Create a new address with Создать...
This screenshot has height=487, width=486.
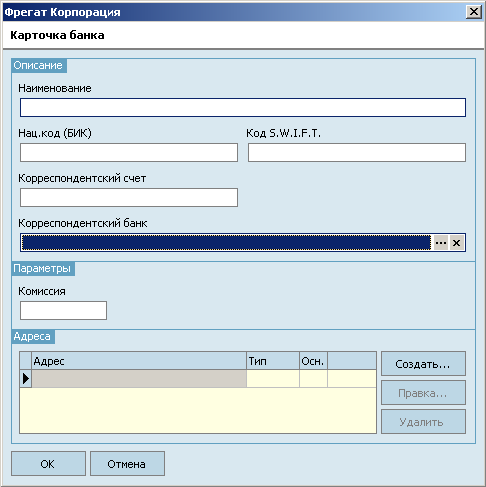tap(423, 363)
